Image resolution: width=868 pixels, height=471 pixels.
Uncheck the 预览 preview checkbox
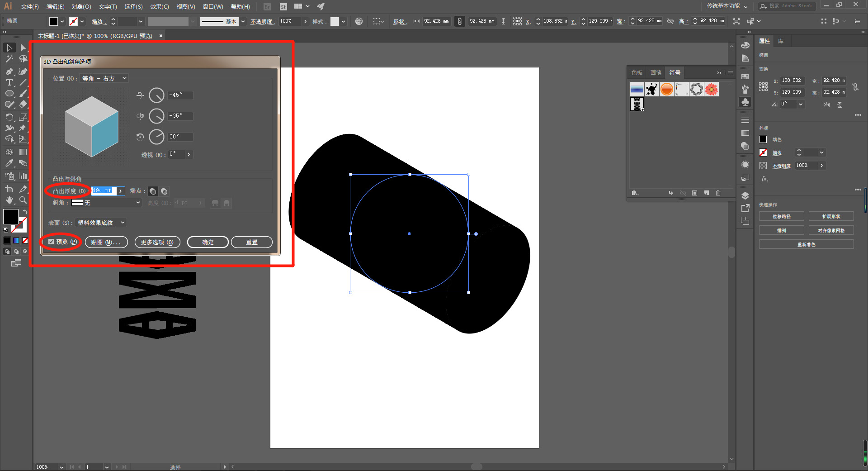point(52,242)
